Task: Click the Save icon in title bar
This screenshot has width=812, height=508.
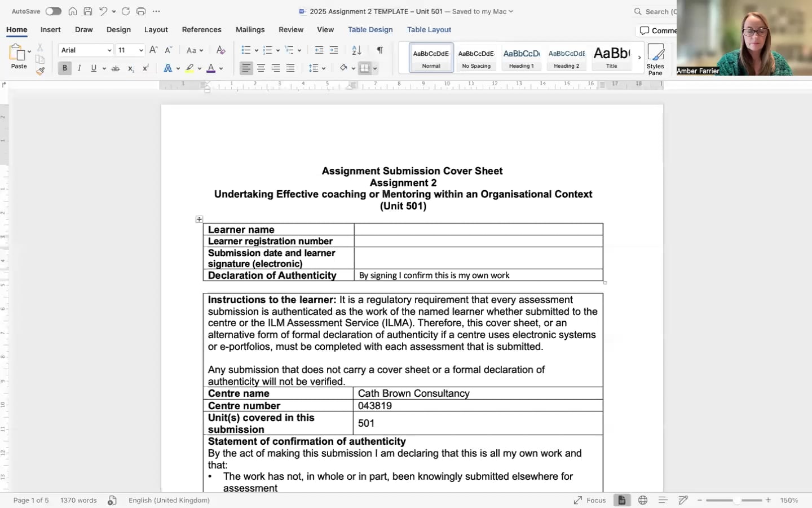Action: click(88, 11)
